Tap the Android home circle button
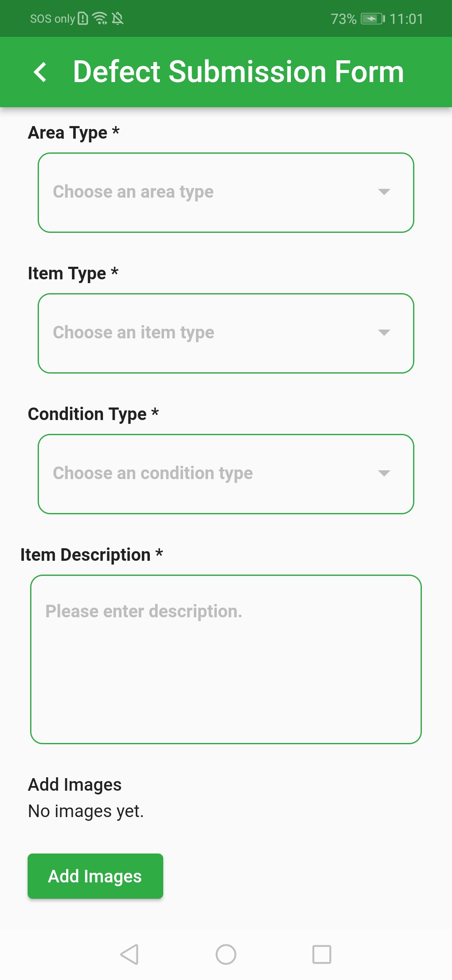452x980 pixels. 226,954
